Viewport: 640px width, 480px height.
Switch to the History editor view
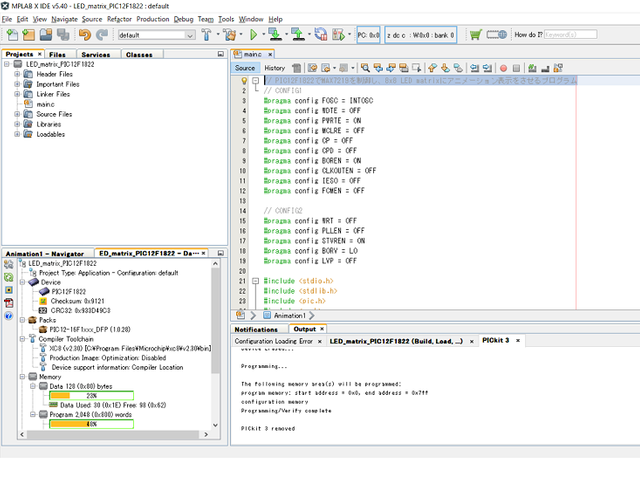[x=274, y=67]
